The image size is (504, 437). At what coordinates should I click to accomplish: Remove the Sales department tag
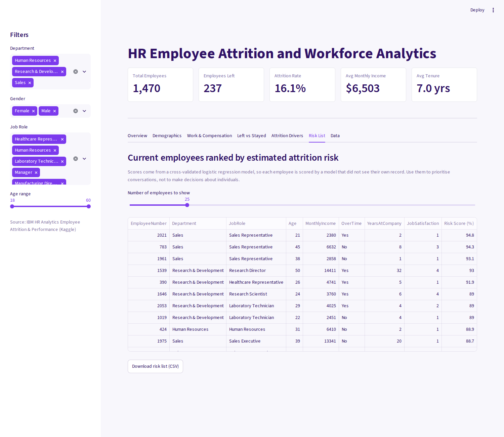pyautogui.click(x=30, y=83)
